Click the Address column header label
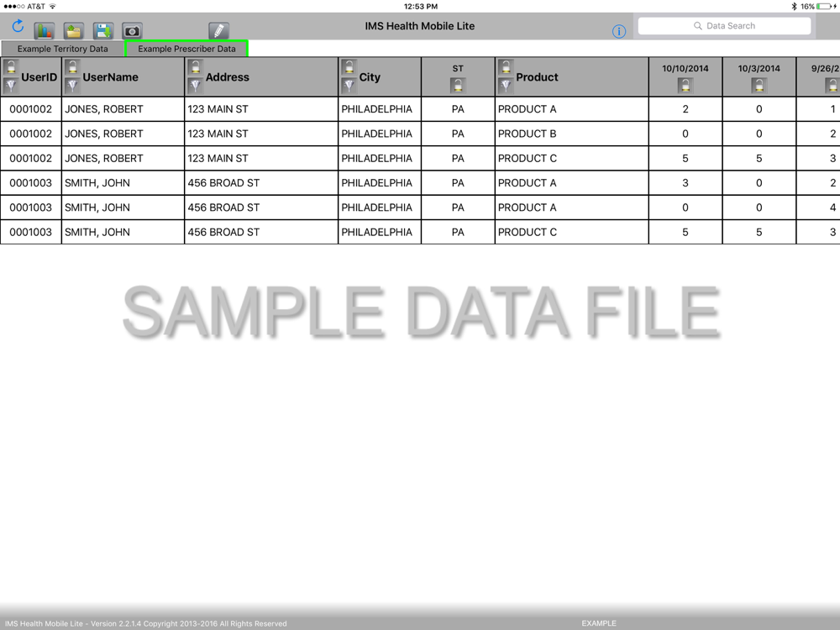The width and height of the screenshot is (840, 630). point(227,77)
